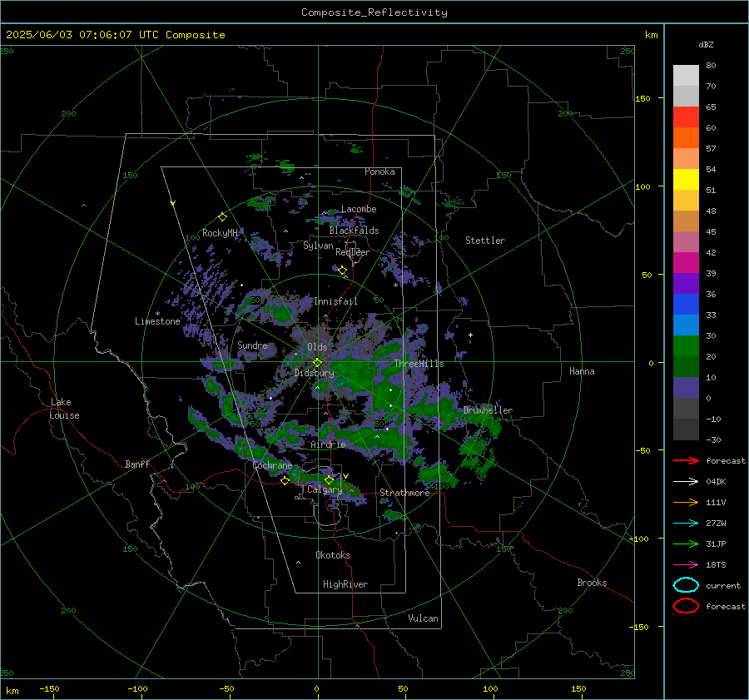Click the white 04DK arrow in legend

686,481
